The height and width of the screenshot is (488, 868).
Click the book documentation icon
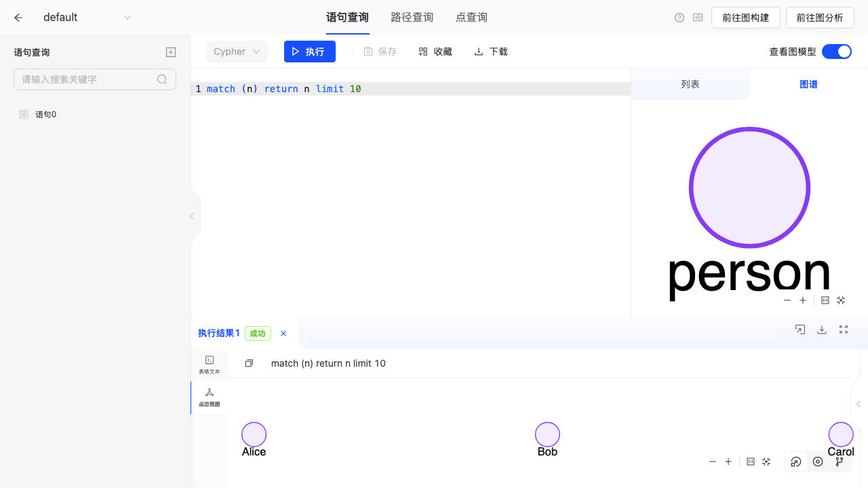tap(698, 18)
